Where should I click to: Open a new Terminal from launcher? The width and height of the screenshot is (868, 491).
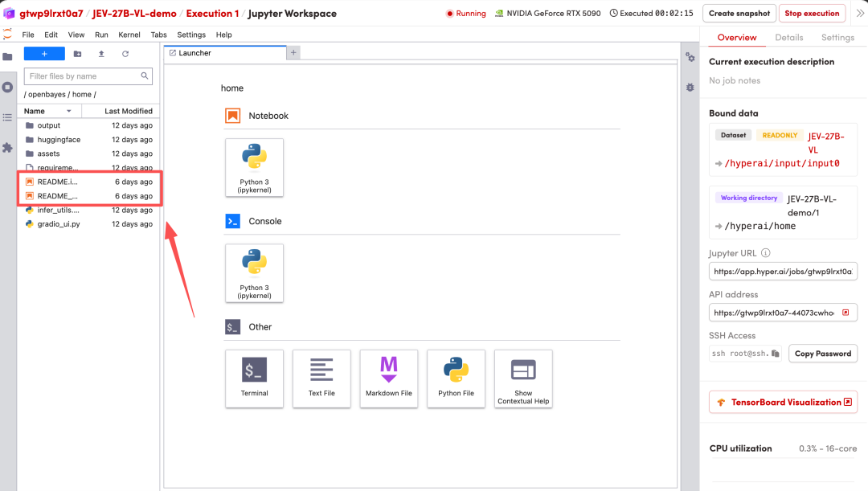[254, 378]
